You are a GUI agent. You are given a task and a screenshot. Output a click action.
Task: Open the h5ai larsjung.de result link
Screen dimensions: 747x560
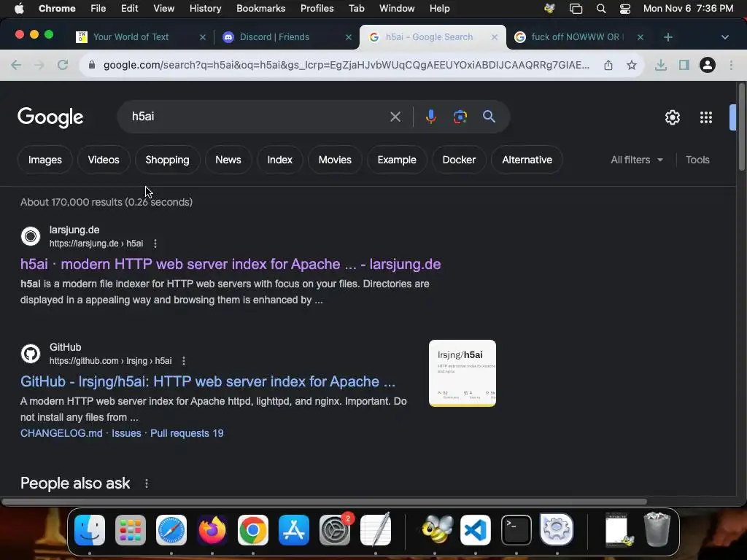(x=231, y=264)
